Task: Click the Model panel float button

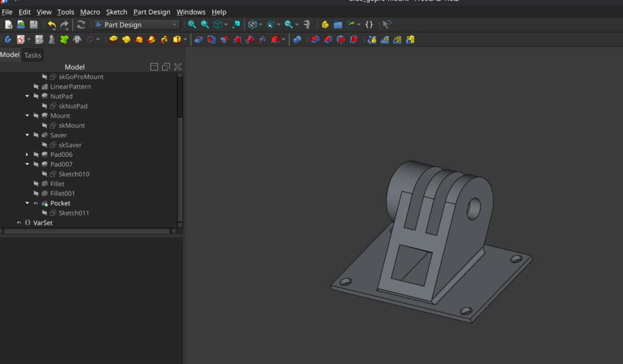Action: tap(166, 67)
